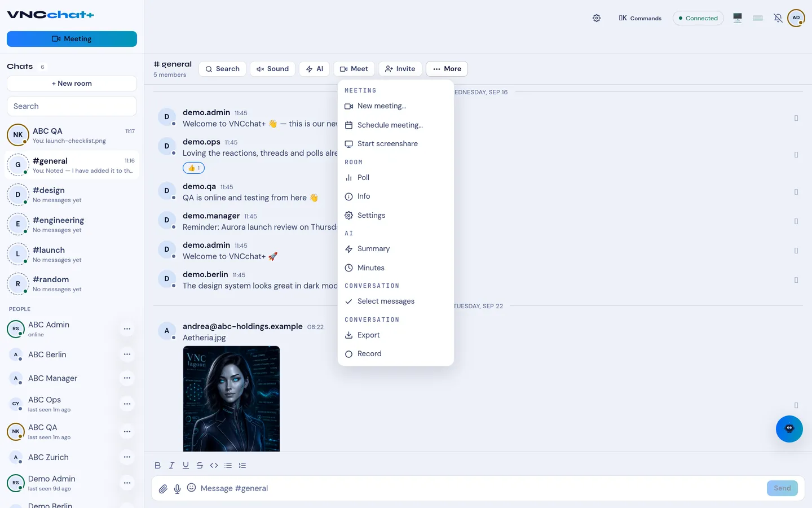The width and height of the screenshot is (812, 508).
Task: Open options for ABC Berlin
Action: pyautogui.click(x=127, y=354)
